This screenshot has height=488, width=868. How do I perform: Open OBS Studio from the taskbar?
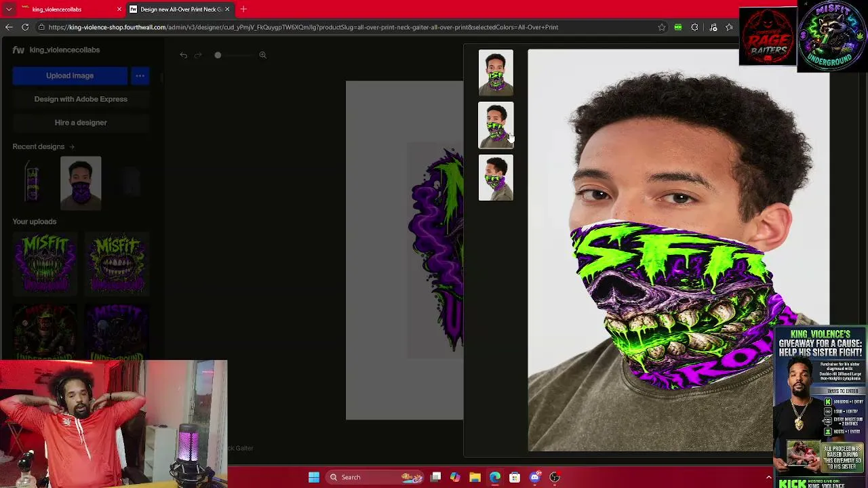[555, 477]
